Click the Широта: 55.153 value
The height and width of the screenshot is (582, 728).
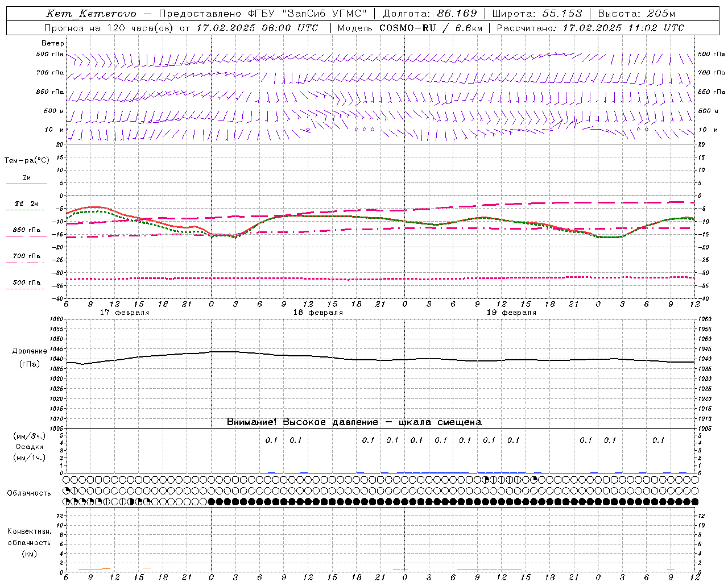click(x=537, y=14)
